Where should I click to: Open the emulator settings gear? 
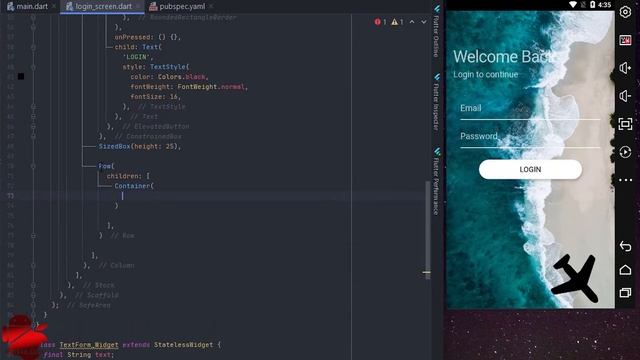(625, 12)
